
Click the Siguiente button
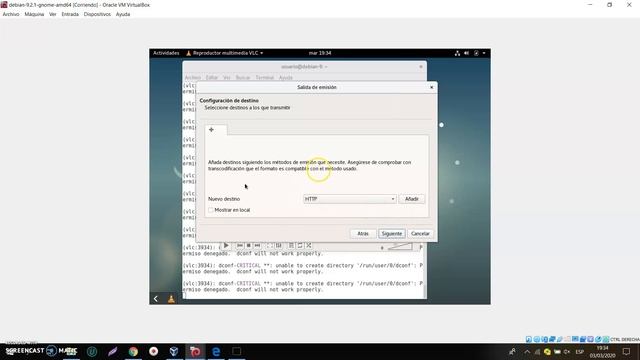click(x=391, y=233)
